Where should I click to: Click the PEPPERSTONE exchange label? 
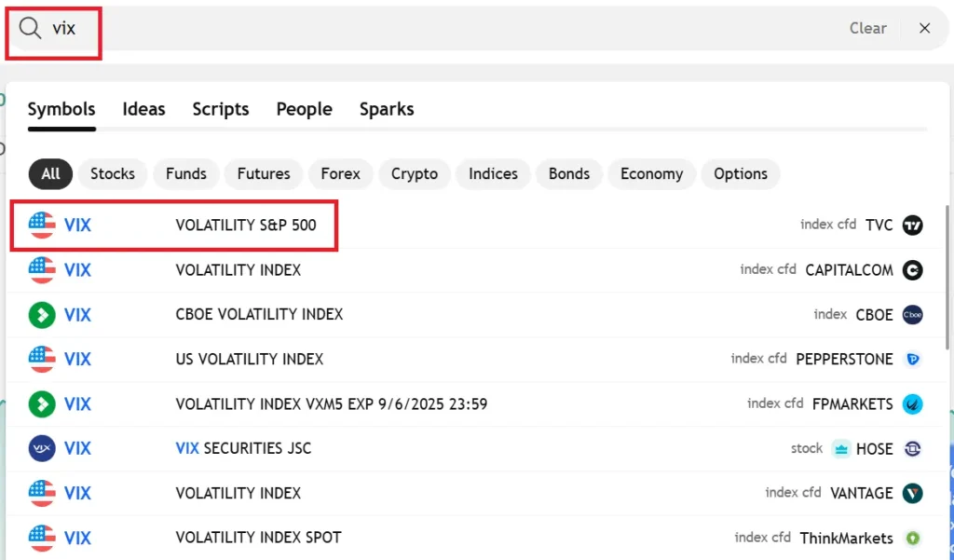pyautogui.click(x=844, y=359)
